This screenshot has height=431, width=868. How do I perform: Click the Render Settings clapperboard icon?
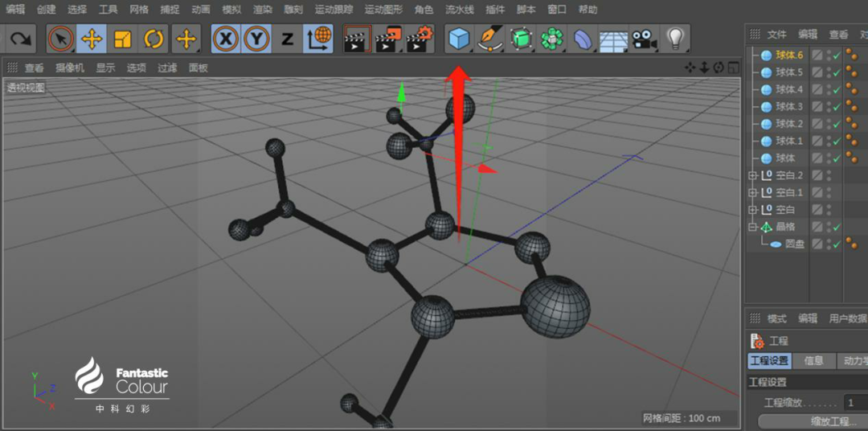[419, 39]
